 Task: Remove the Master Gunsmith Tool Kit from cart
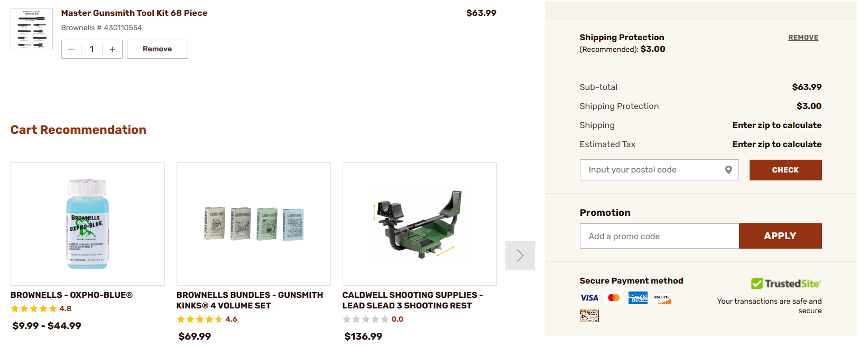(157, 49)
